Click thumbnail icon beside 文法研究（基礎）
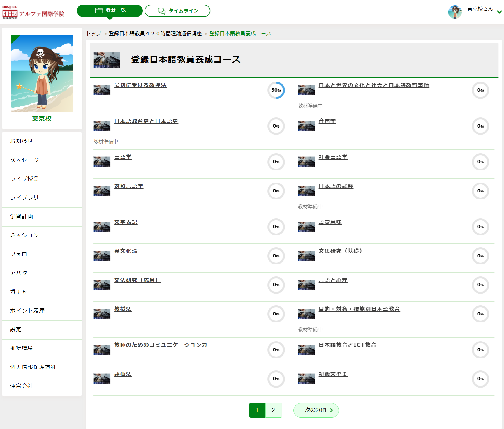Viewport: 504px width, 429px height. click(x=306, y=256)
